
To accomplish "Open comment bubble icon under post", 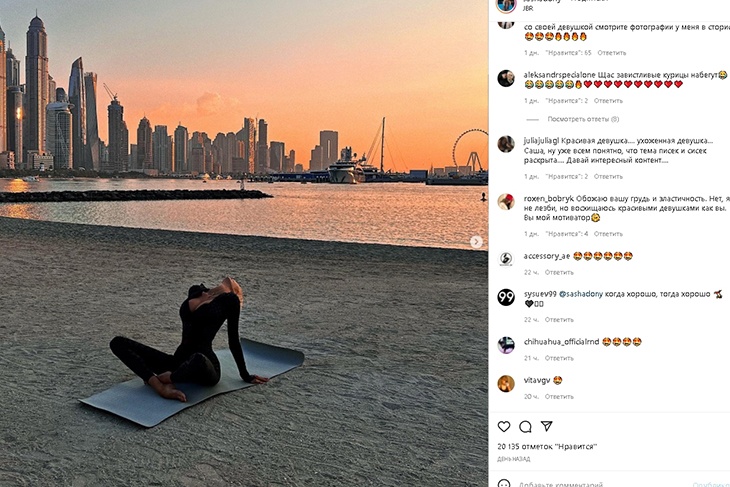I will tap(525, 426).
